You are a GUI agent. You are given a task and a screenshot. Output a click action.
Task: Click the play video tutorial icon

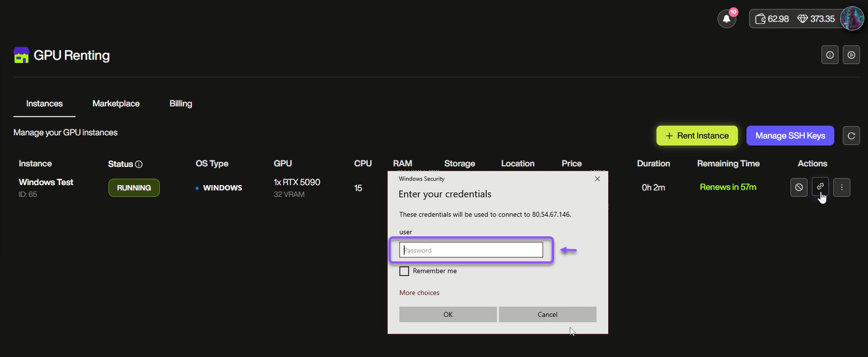pos(851,55)
